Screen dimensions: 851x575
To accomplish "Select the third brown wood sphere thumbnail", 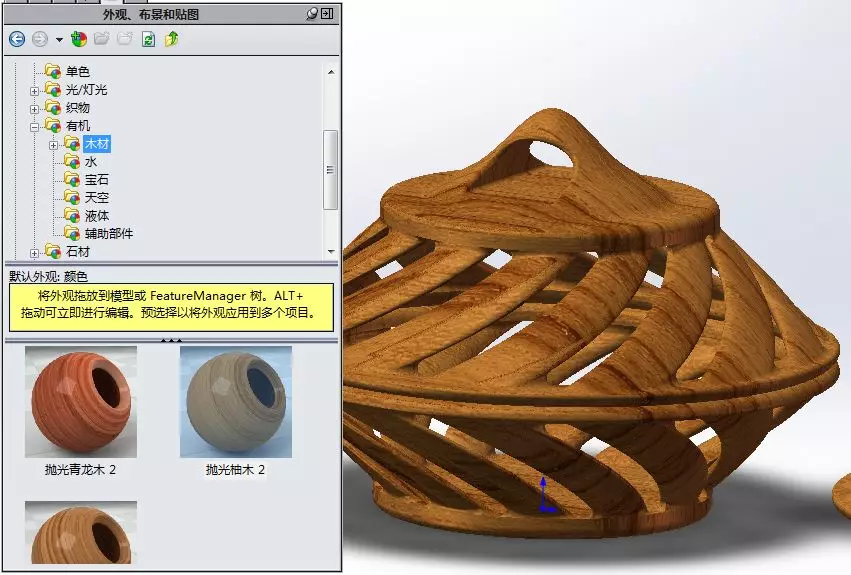I will (x=81, y=533).
